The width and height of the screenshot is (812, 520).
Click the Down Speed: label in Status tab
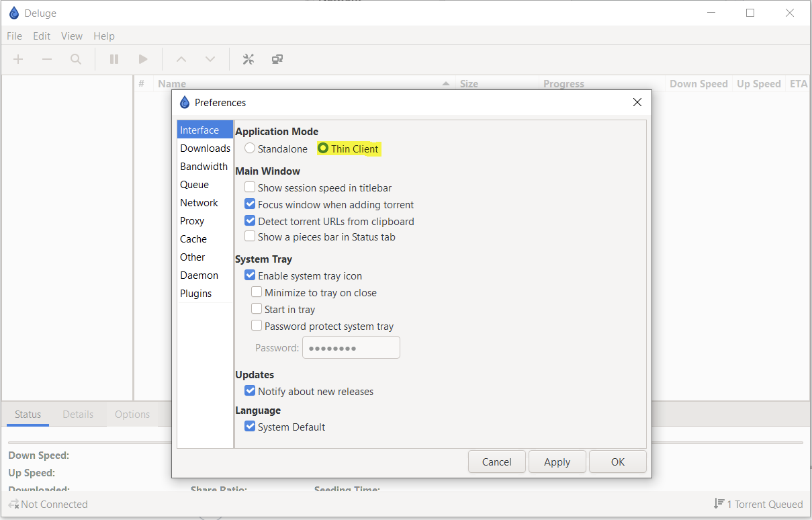[39, 456]
